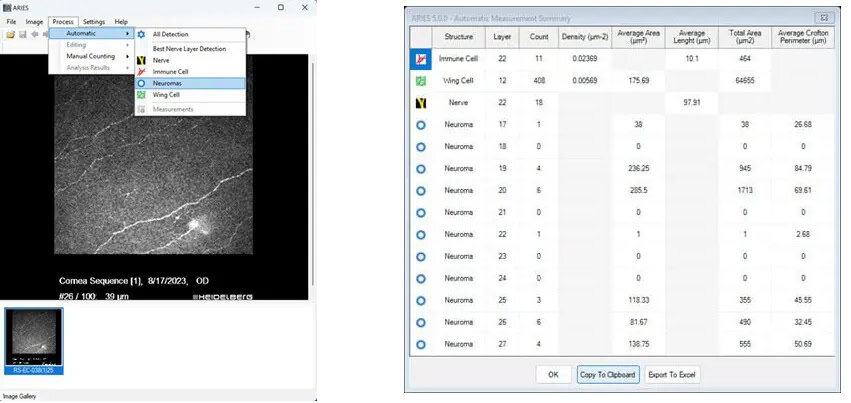Image resolution: width=851 pixels, height=403 pixels.
Task: Click the Average Lenght column header
Action: click(x=691, y=37)
